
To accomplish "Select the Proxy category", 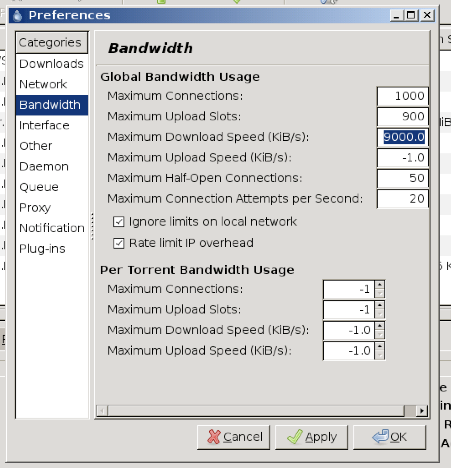I will [x=52, y=208].
